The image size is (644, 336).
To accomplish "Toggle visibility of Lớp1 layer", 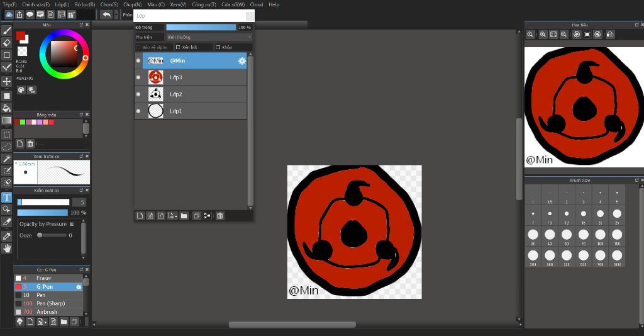I will pyautogui.click(x=138, y=111).
